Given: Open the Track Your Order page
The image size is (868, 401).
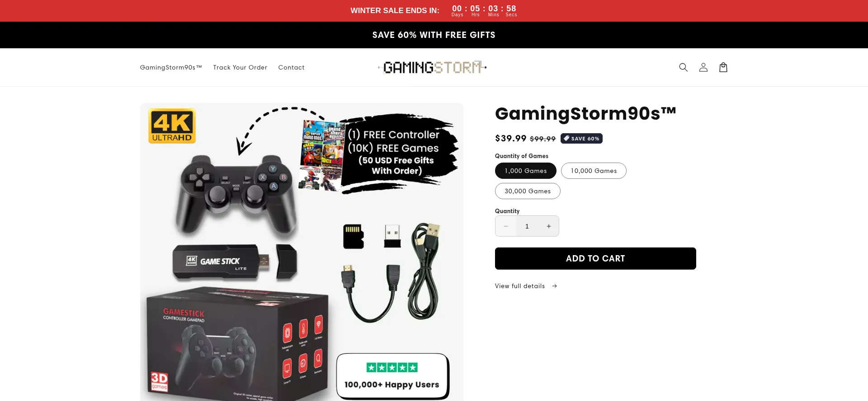Looking at the screenshot, I should click(240, 67).
